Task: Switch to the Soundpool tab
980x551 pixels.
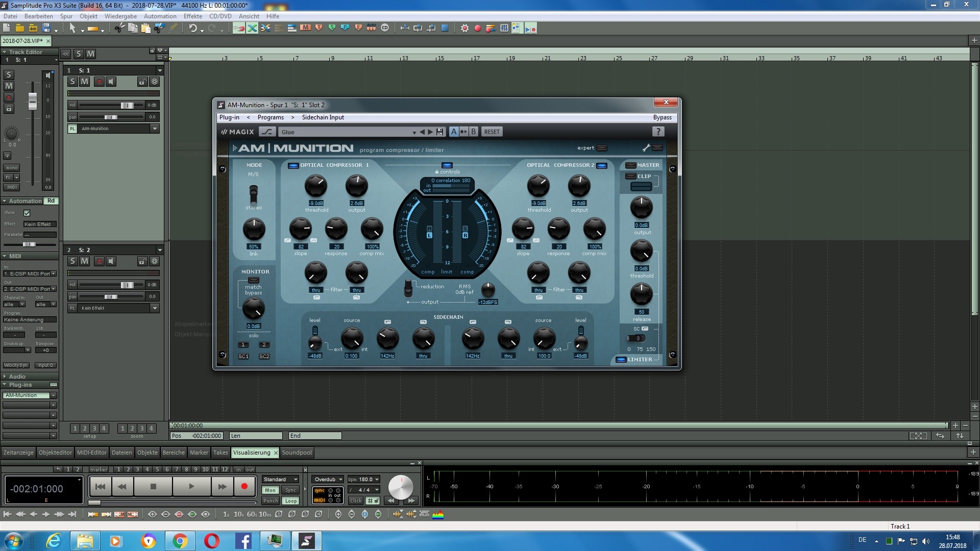Action: pyautogui.click(x=297, y=453)
